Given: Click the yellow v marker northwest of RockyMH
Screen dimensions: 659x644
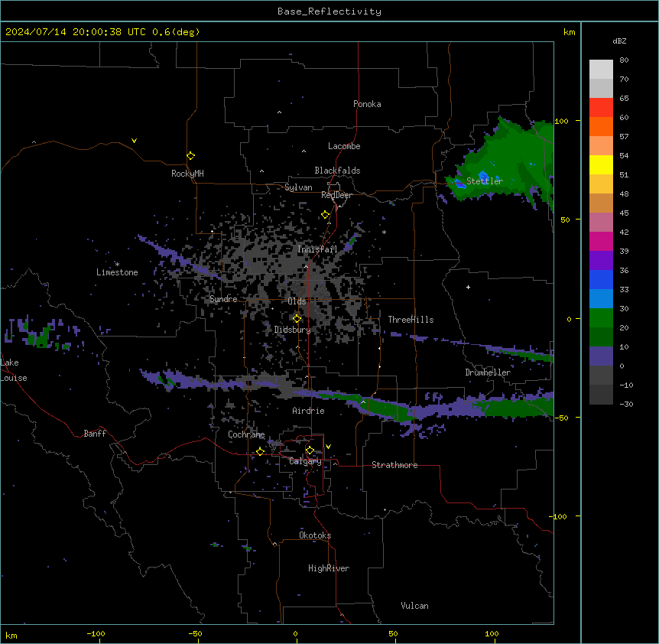Looking at the screenshot, I should 134,141.
